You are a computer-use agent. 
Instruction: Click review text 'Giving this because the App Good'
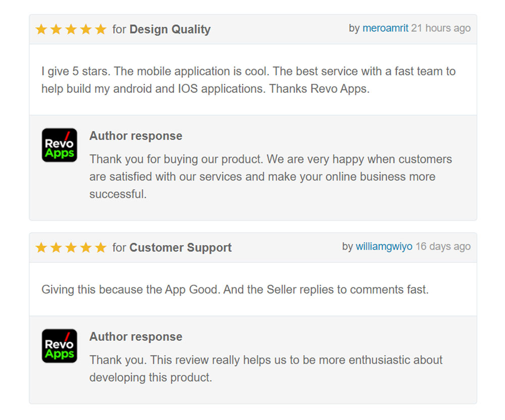235,290
